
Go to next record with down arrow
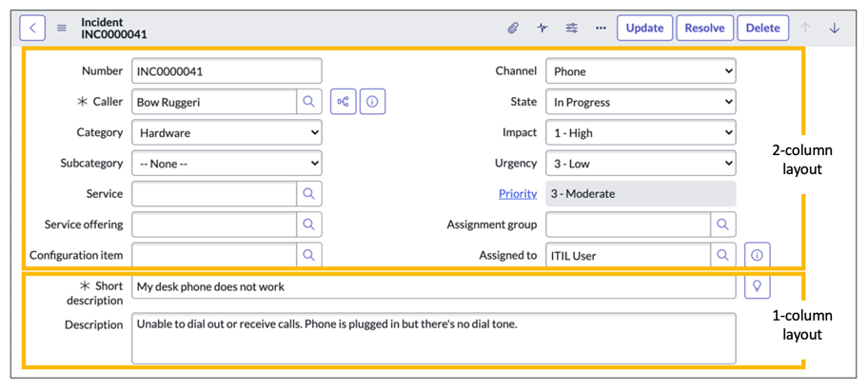[x=835, y=28]
